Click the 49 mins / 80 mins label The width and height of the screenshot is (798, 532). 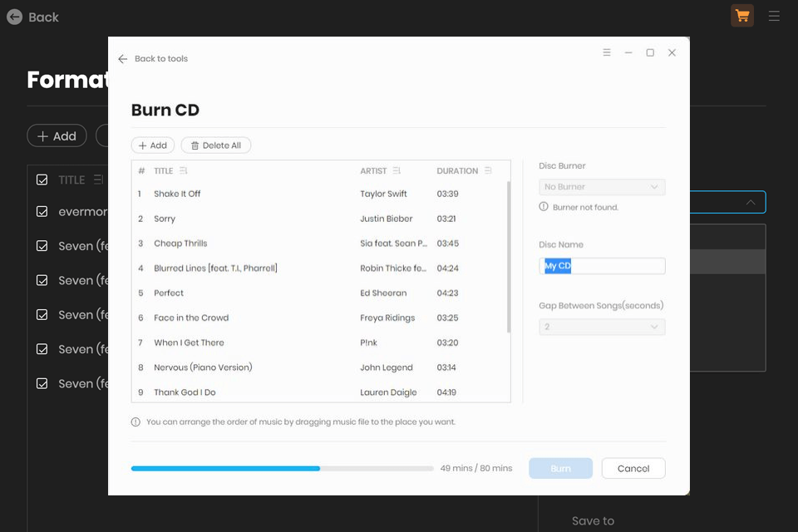pos(475,468)
